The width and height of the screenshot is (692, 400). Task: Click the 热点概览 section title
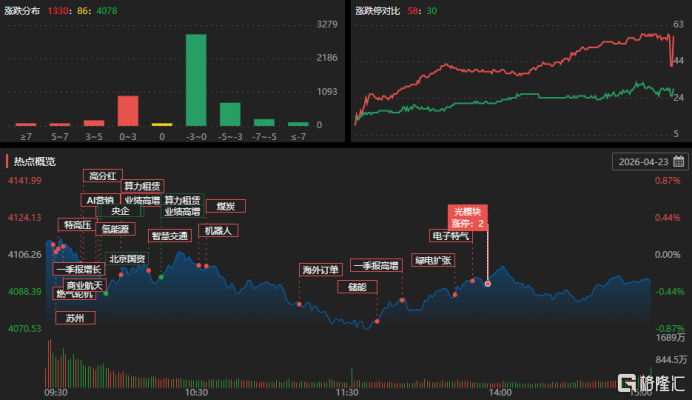tap(34, 161)
